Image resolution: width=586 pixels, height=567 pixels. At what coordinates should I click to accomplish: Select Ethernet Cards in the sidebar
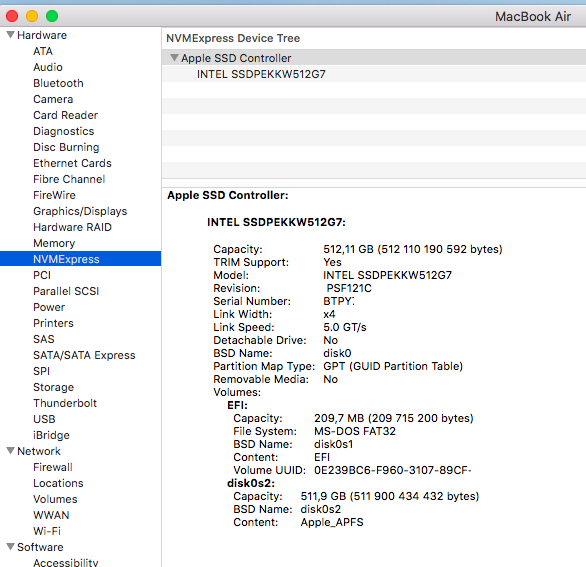[72, 163]
